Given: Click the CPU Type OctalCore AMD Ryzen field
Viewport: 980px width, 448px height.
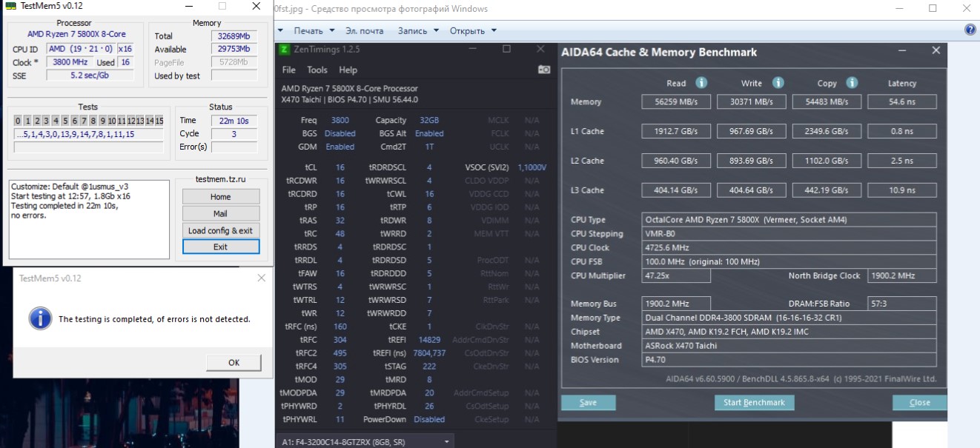Looking at the screenshot, I should pyautogui.click(x=789, y=220).
